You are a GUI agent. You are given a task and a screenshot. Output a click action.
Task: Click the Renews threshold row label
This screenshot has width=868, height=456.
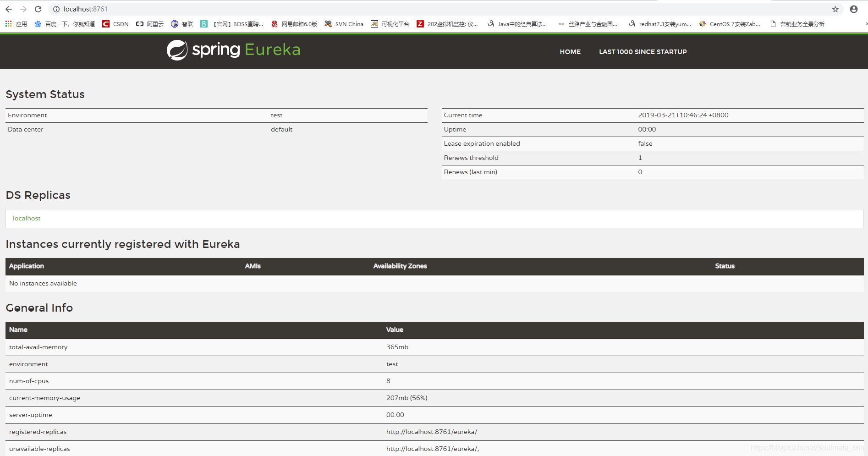(471, 158)
